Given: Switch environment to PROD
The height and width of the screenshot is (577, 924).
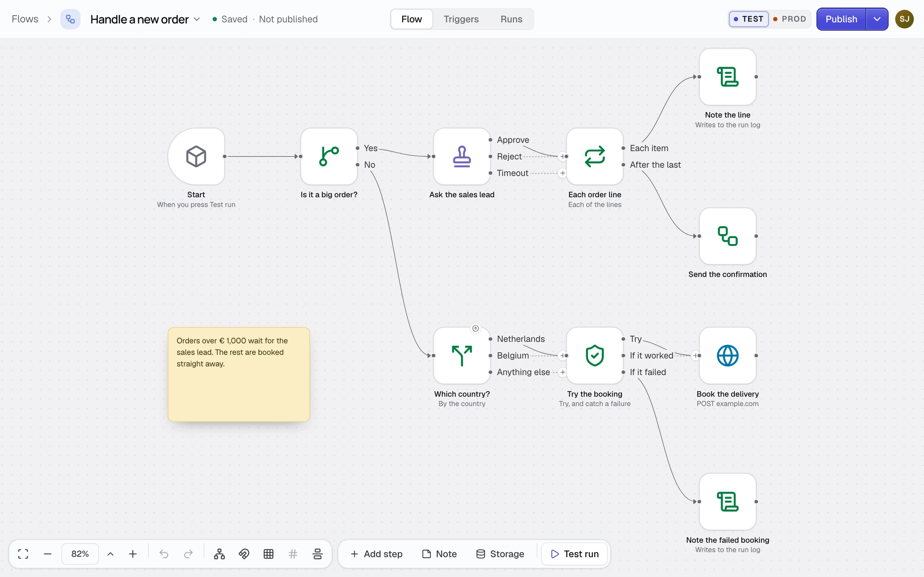Looking at the screenshot, I should [790, 19].
